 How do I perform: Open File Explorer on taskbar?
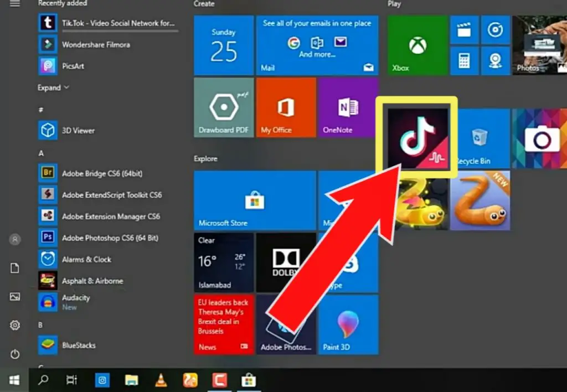(132, 380)
